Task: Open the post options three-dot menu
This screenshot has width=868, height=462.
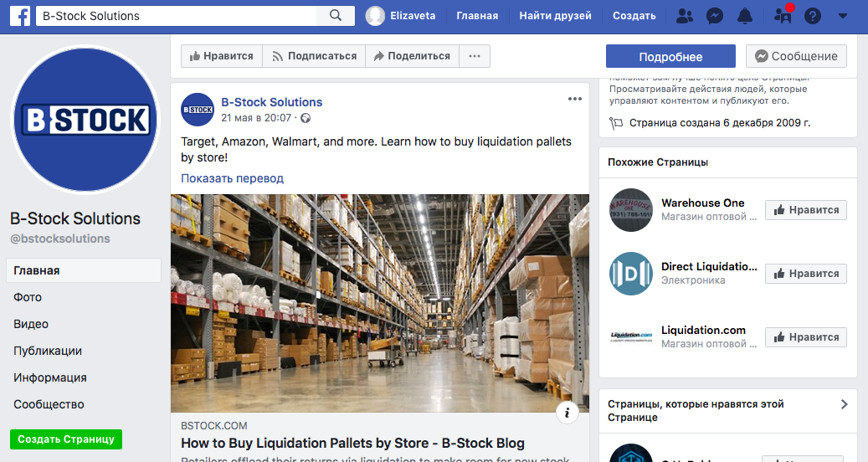Action: point(574,99)
